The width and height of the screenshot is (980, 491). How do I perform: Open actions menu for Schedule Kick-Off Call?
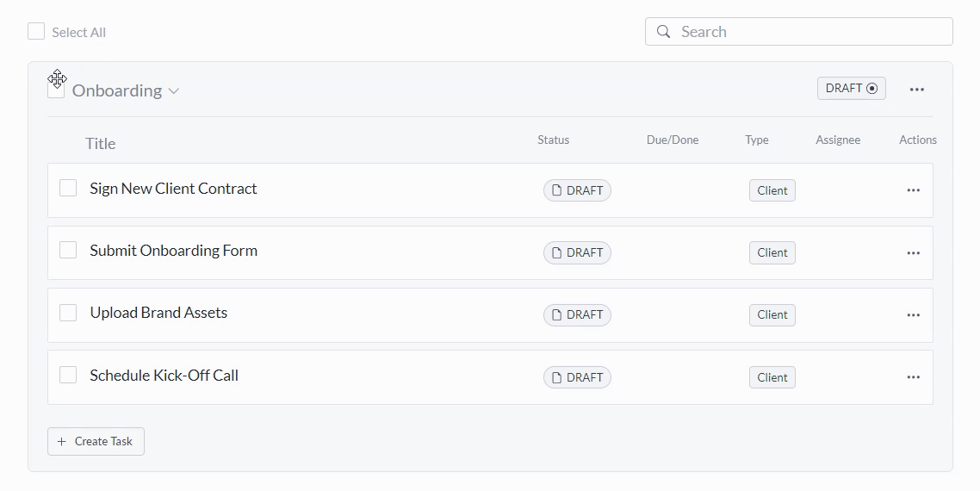pyautogui.click(x=913, y=377)
